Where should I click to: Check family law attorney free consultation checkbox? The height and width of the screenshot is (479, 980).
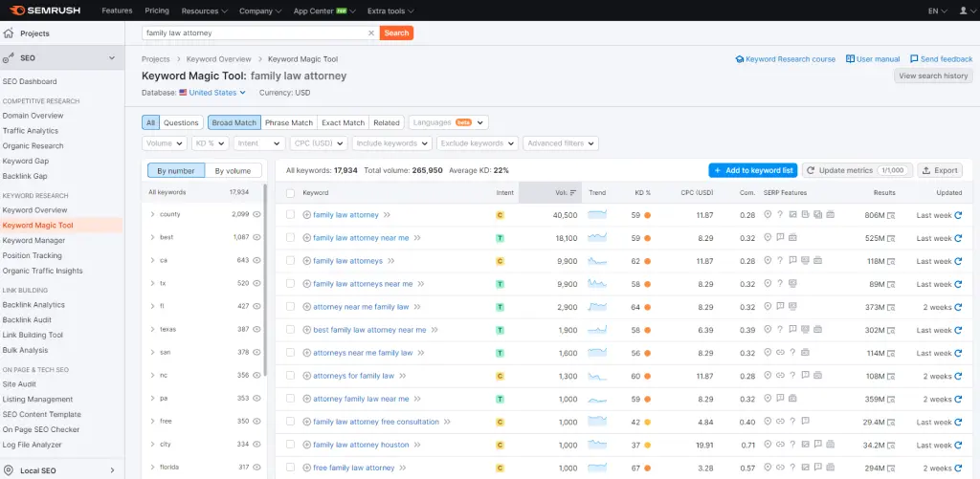(x=290, y=423)
